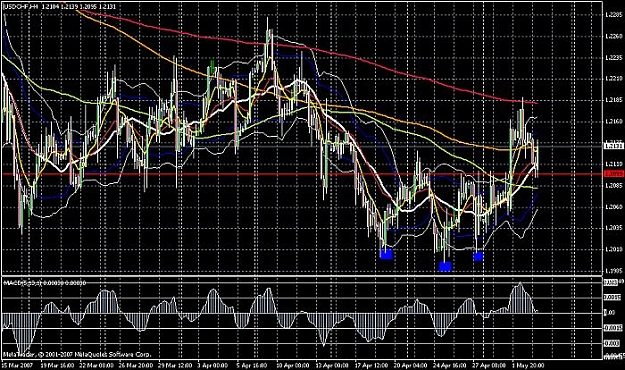Click the 1.2285 price scale label
Viewport: 625px width, 370px height.
[x=613, y=15]
